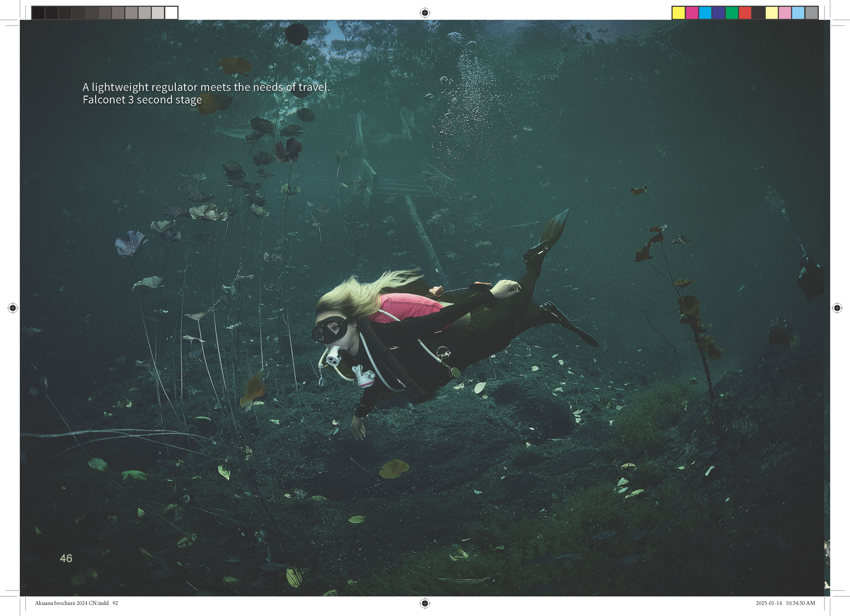Click the right edge registration mark
Viewport: 850px width, 616px height.
837,308
